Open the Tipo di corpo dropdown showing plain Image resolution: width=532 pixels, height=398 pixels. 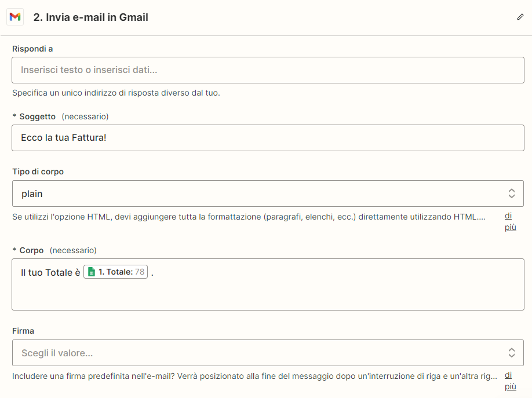point(261,193)
